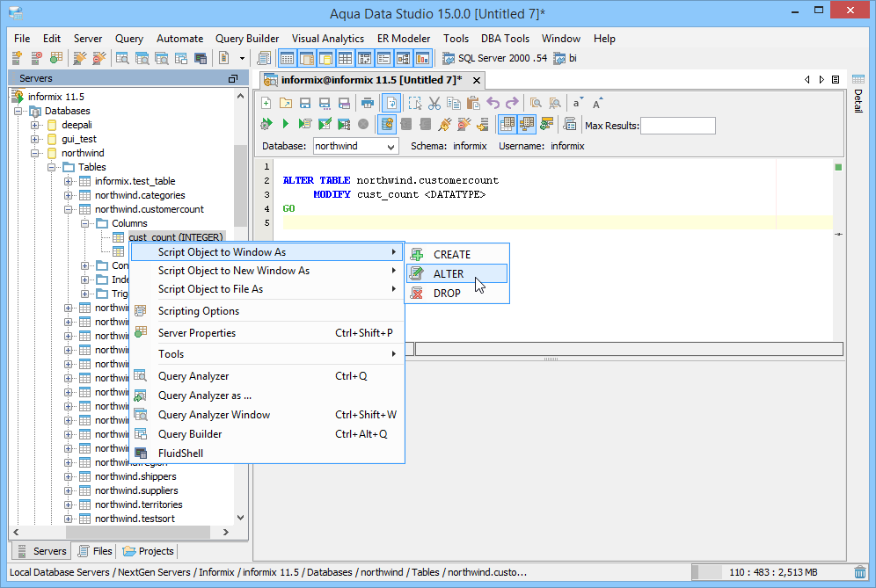This screenshot has width=876, height=588.
Task: Click the New file icon in editor toolbar
Action: (266, 104)
